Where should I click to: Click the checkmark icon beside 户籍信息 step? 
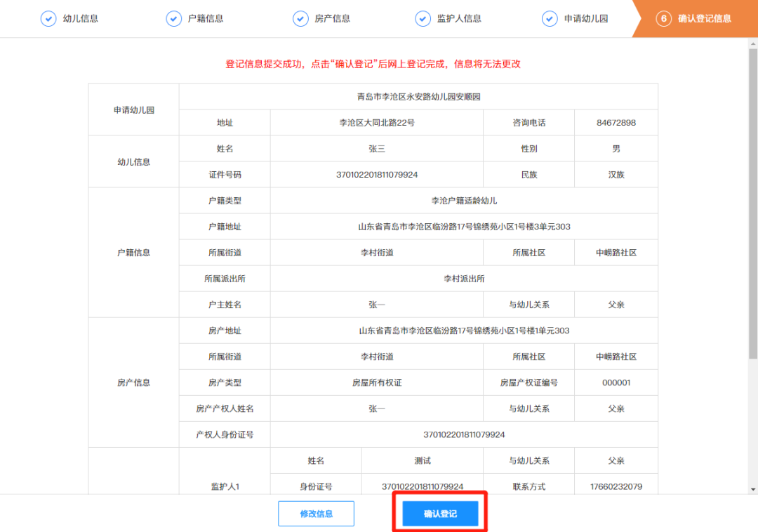[173, 19]
